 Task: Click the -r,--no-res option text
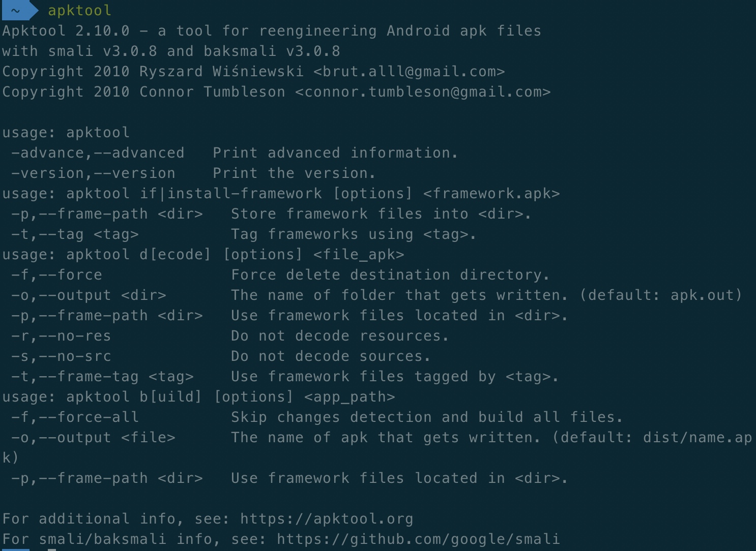tap(61, 336)
